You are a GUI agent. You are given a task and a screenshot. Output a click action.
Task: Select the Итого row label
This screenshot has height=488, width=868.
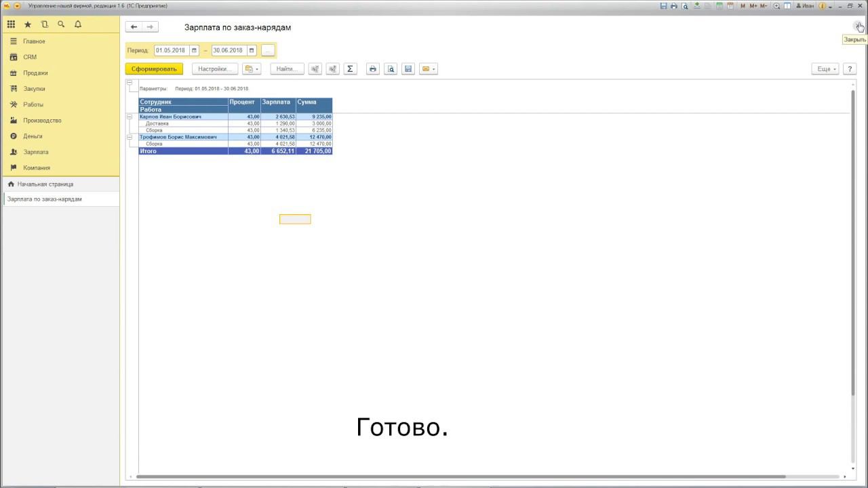[183, 151]
